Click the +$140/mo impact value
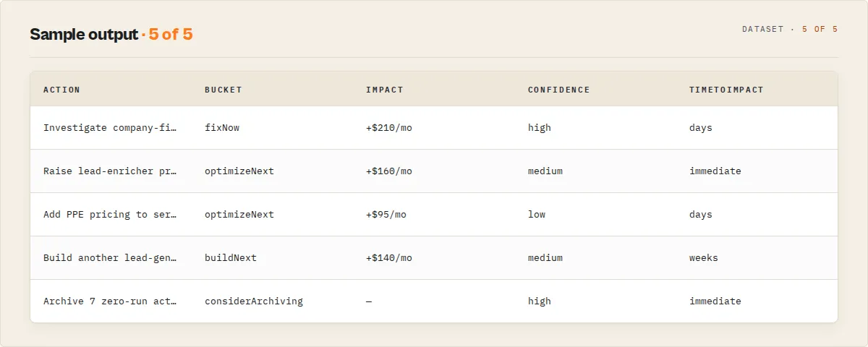 click(389, 258)
